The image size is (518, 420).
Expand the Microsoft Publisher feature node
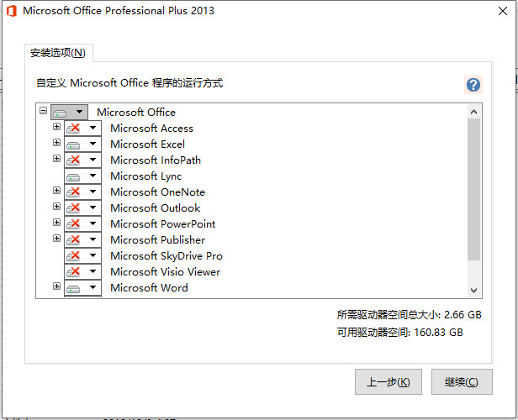[57, 239]
